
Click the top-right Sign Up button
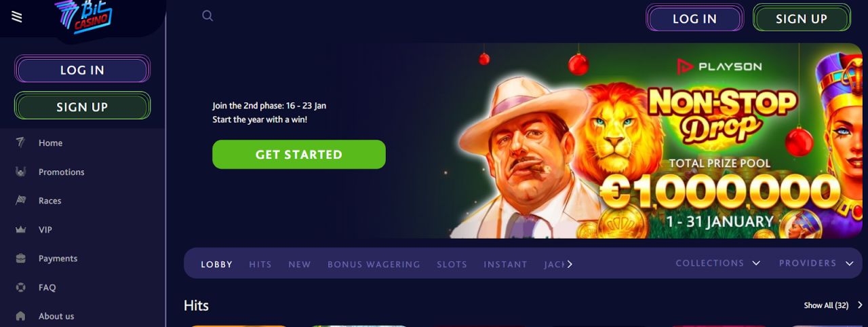pos(802,18)
